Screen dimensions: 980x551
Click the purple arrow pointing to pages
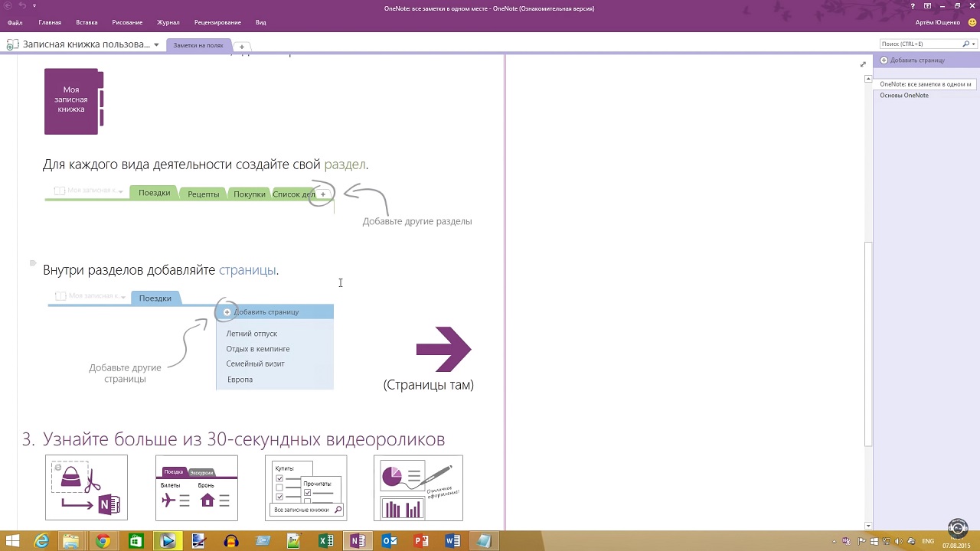tap(444, 349)
